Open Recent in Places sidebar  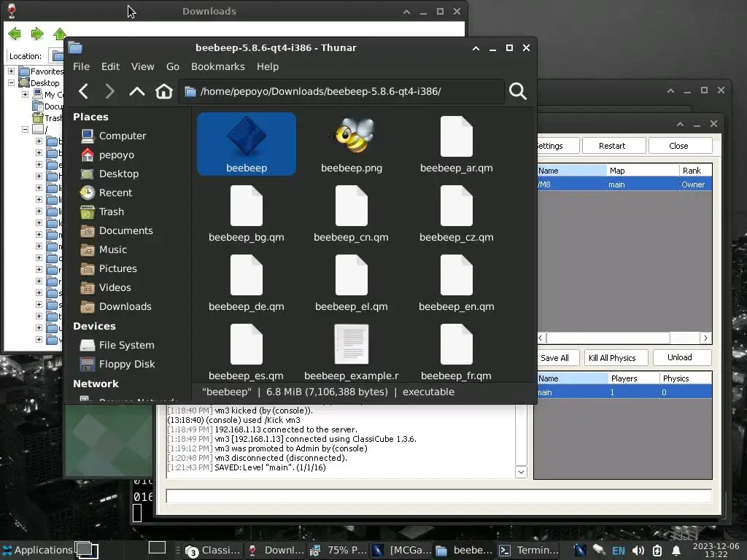point(107,192)
